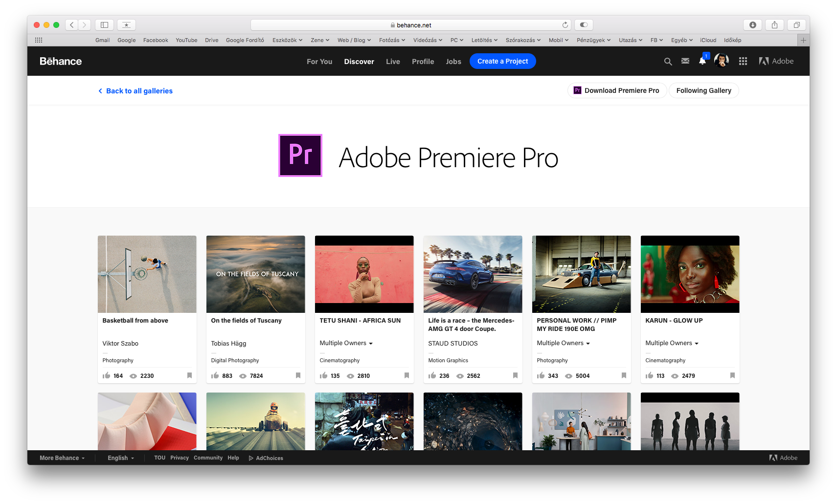Reload the behance.net page
This screenshot has width=837, height=504.
(565, 25)
